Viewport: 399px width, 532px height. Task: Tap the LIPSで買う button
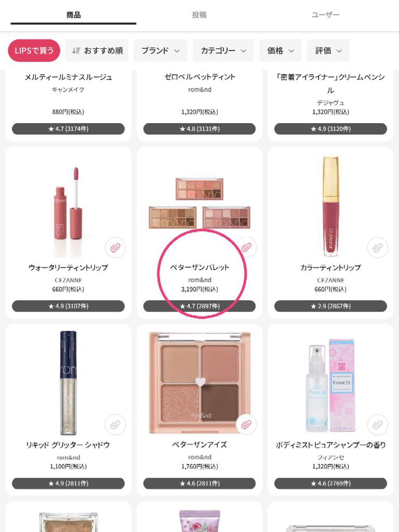click(34, 51)
